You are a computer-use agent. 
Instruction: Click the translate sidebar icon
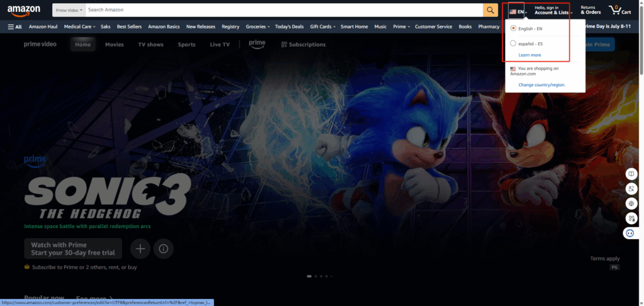pos(630,189)
